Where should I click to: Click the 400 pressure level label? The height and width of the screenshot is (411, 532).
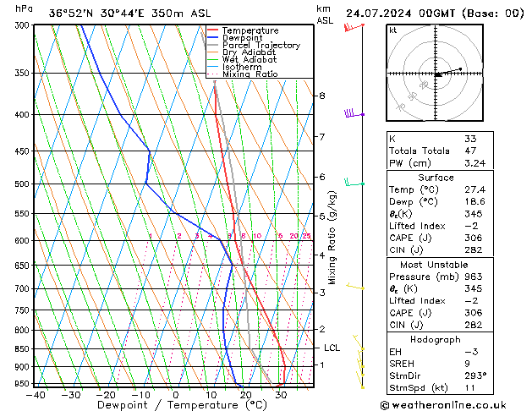coord(24,115)
